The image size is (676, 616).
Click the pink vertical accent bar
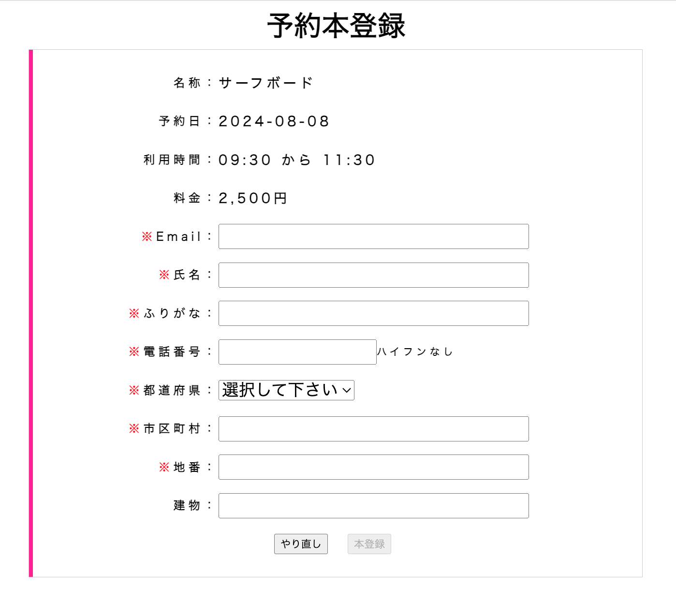[x=31, y=313]
